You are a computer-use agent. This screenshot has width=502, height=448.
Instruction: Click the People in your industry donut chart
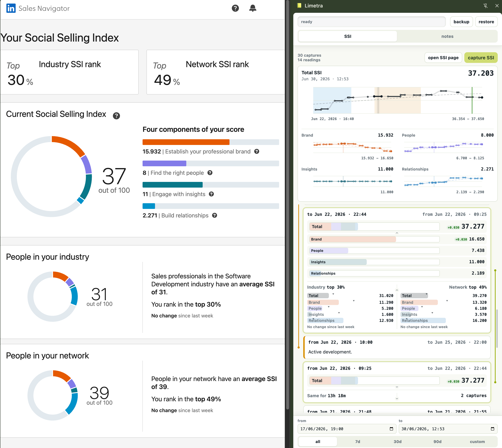pos(53,297)
